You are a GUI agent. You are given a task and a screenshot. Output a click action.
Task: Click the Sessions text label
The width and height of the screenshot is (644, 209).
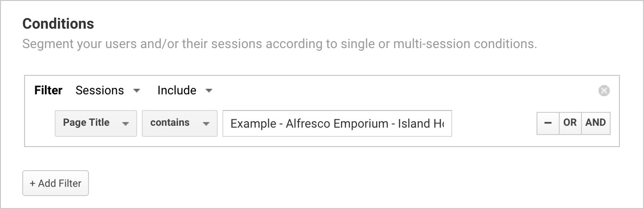100,91
